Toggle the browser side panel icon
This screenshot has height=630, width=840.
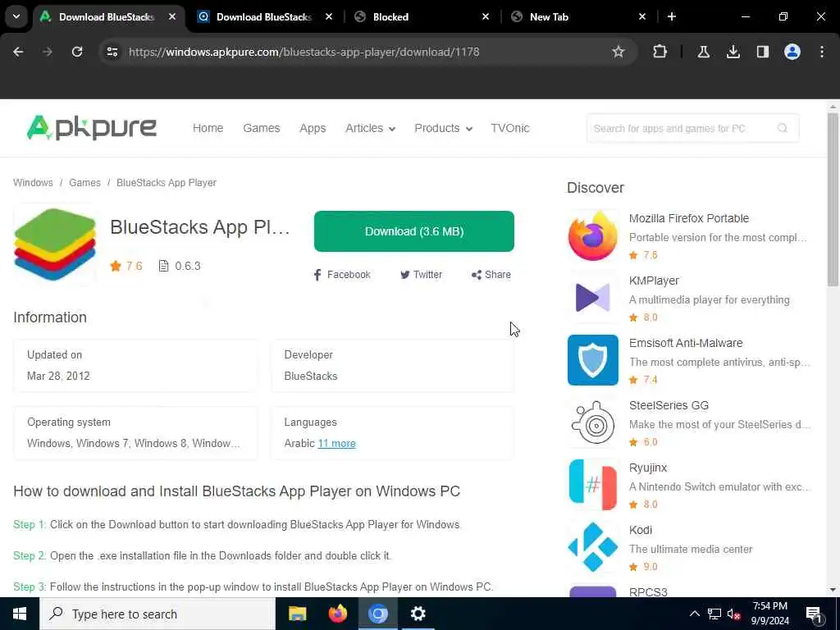click(x=762, y=52)
